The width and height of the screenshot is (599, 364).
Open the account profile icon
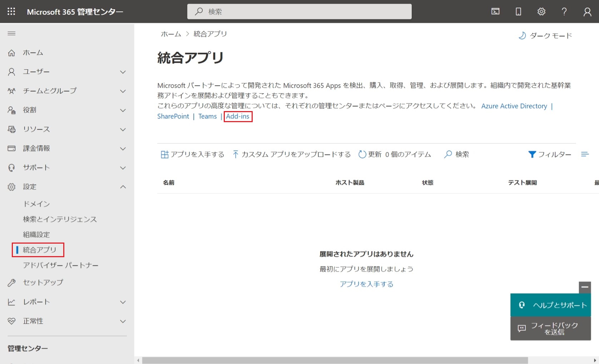pyautogui.click(x=587, y=12)
